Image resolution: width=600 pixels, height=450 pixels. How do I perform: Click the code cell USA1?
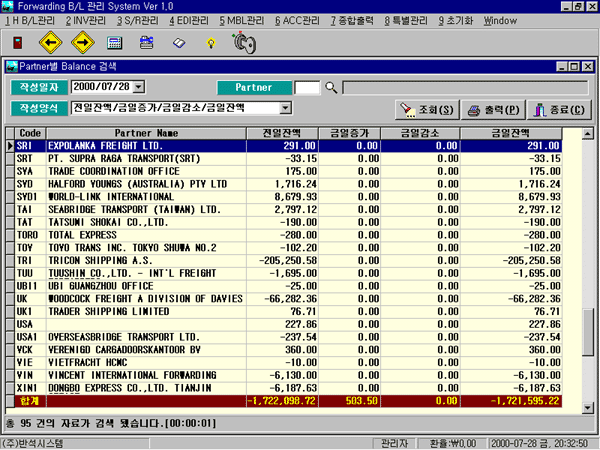point(30,337)
